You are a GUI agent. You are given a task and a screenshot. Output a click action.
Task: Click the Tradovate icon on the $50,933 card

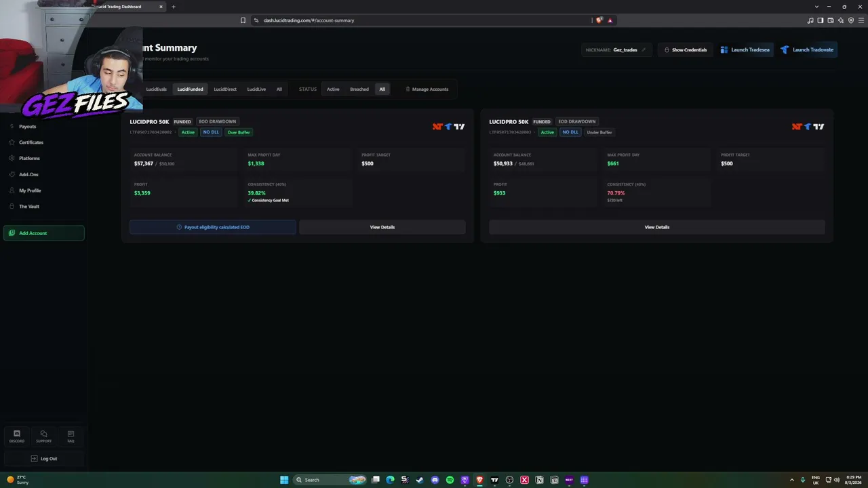click(808, 127)
